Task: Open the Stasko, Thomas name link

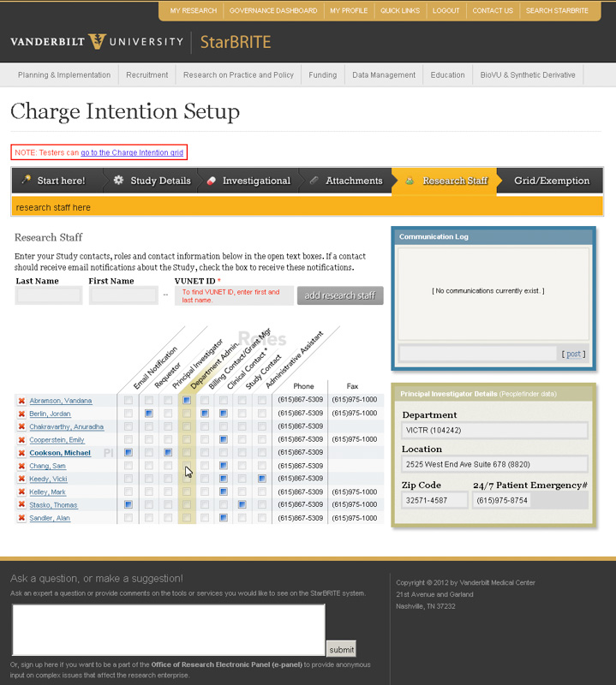Action: (x=53, y=505)
